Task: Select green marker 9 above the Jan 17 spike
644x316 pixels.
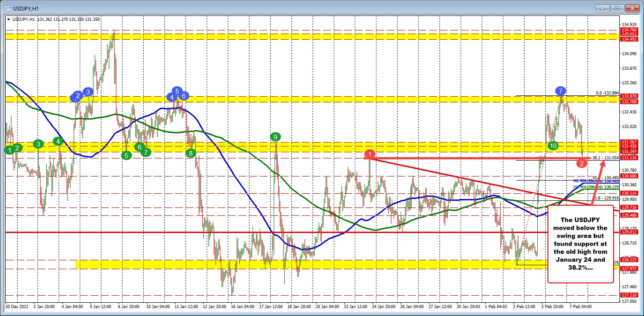Action: pyautogui.click(x=275, y=137)
